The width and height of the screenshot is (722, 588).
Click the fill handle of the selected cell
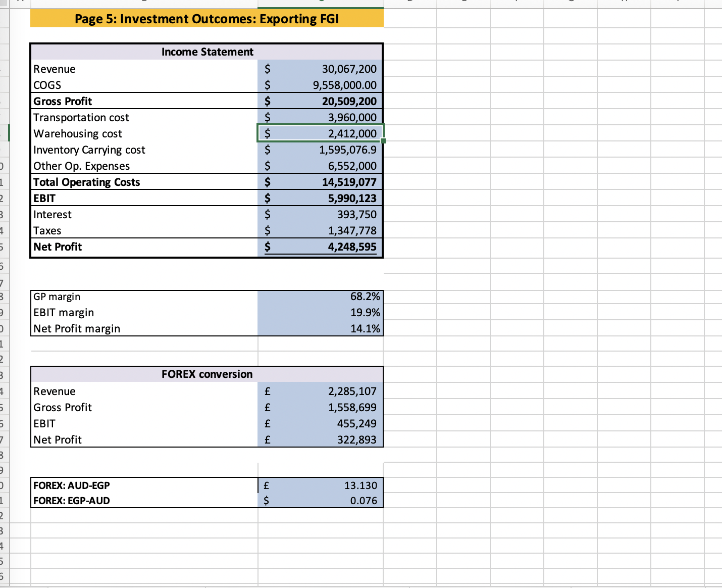point(383,141)
